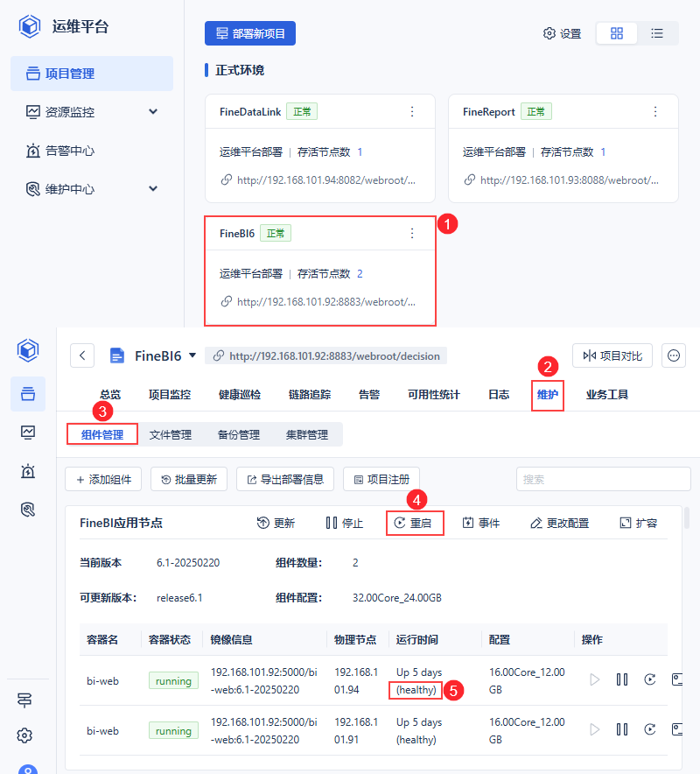This screenshot has width=700, height=774.
Task: Click the 项目对比 button
Action: coord(612,355)
